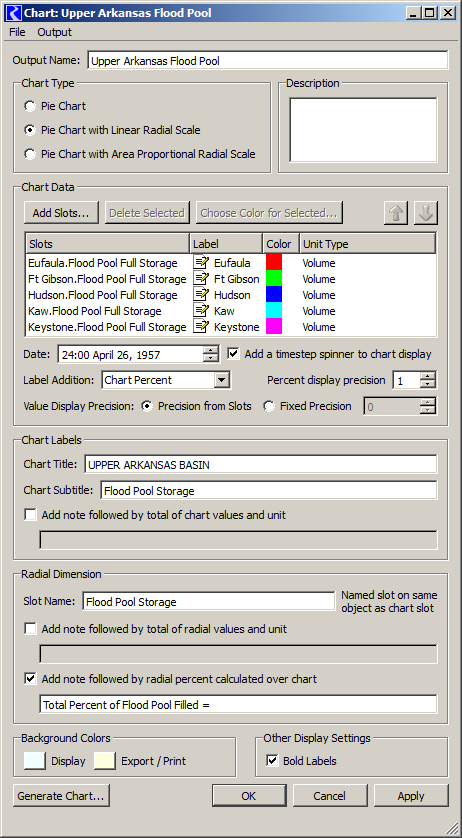Image resolution: width=462 pixels, height=838 pixels.
Task: Edit label icon for Kaw slot
Action: point(201,311)
